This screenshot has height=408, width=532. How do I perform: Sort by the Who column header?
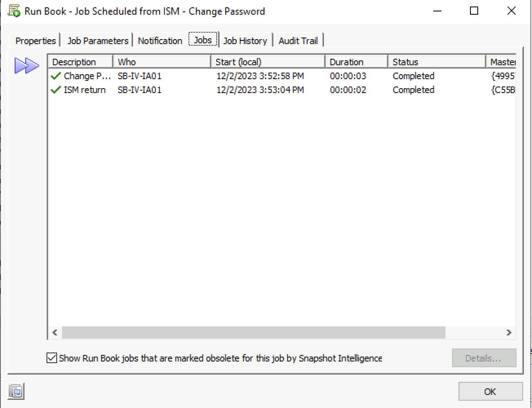[162, 62]
